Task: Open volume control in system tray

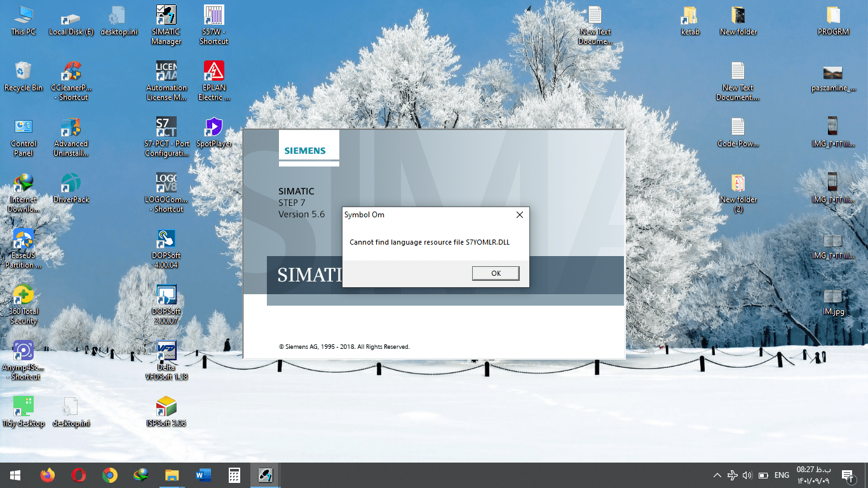Action: [x=747, y=475]
